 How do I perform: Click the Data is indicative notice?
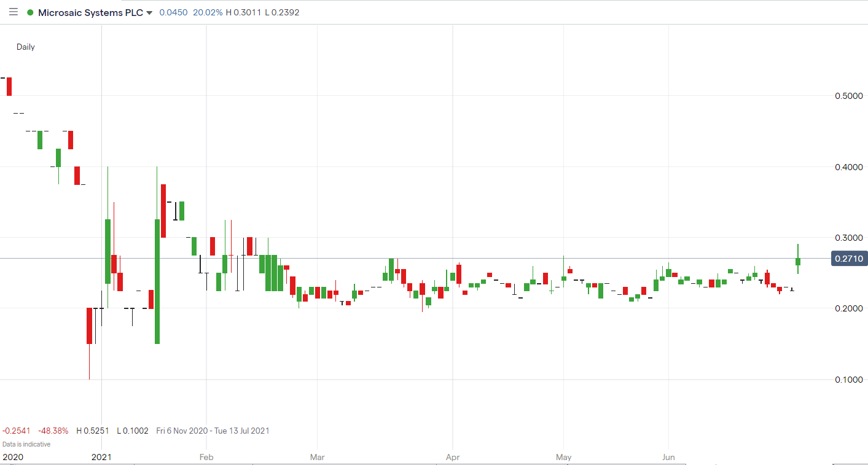26,444
